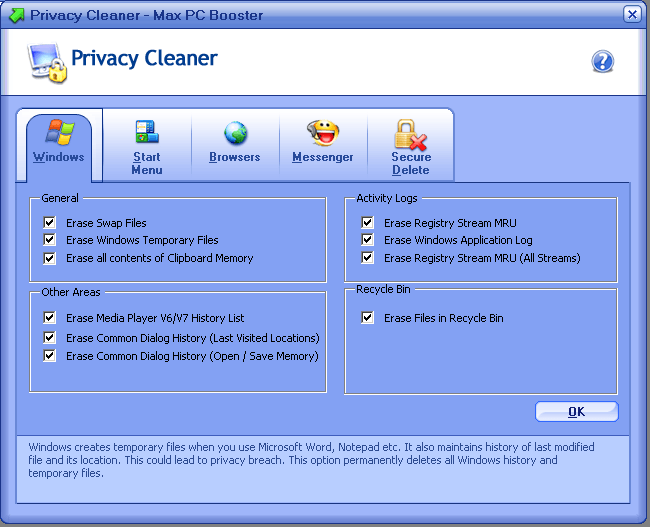The height and width of the screenshot is (527, 650).
Task: Toggle Erase Windows Temporary Files checkbox
Action: click(x=49, y=240)
